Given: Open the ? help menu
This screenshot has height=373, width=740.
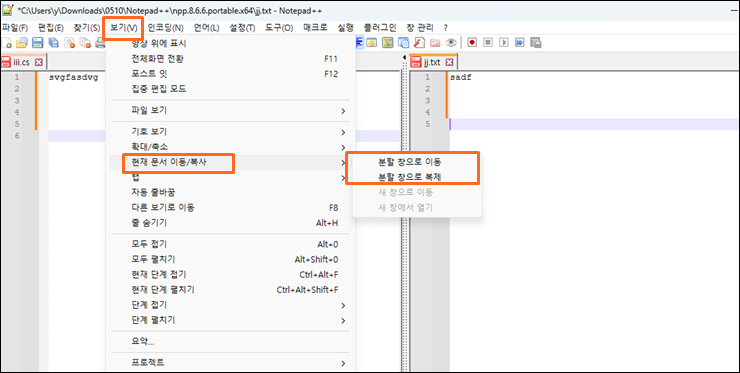Looking at the screenshot, I should pyautogui.click(x=446, y=27).
